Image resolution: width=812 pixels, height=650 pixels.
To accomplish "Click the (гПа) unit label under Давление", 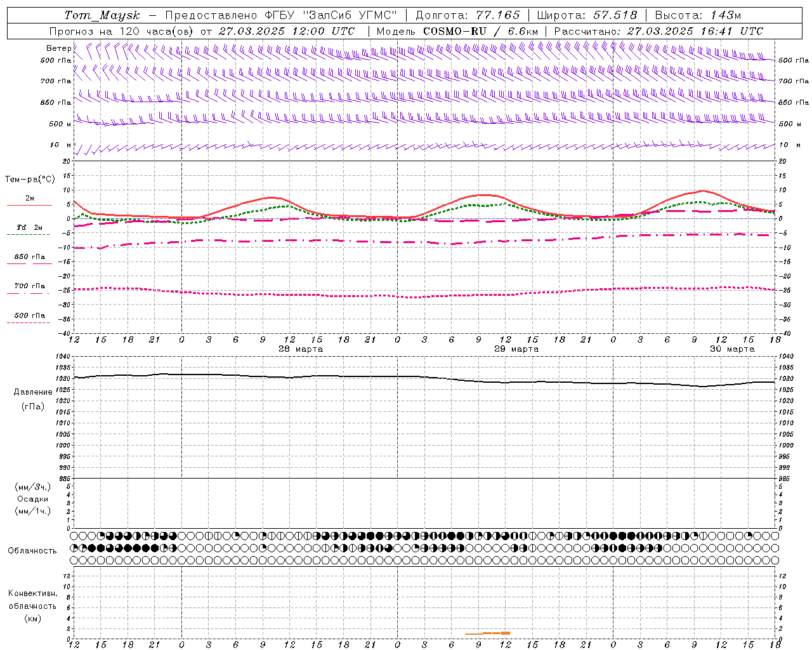I will [33, 406].
